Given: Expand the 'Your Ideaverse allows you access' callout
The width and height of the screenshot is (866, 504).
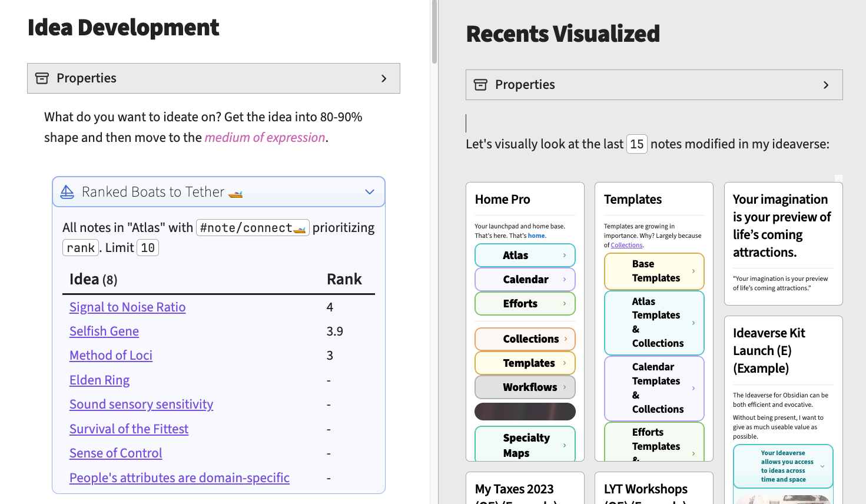Looking at the screenshot, I should 783,466.
